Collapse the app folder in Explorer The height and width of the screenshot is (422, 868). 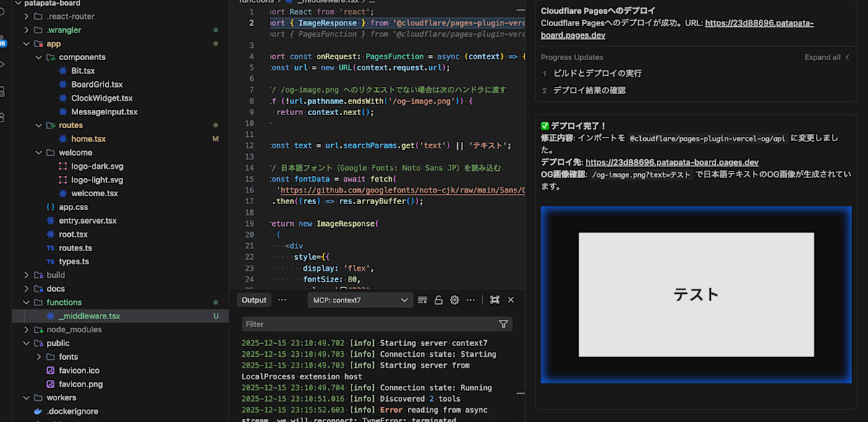pyautogui.click(x=26, y=43)
